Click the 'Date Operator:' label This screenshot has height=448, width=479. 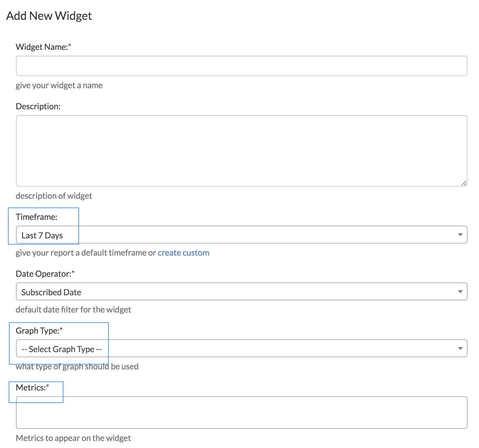(43, 274)
